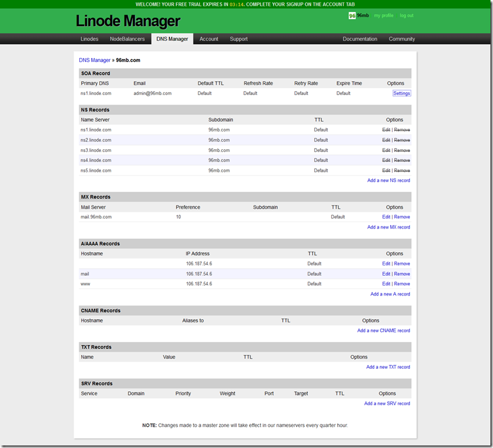493x448 pixels.
Task: Click the 106.187.54.6 address in mail row
Action: [x=199, y=274]
